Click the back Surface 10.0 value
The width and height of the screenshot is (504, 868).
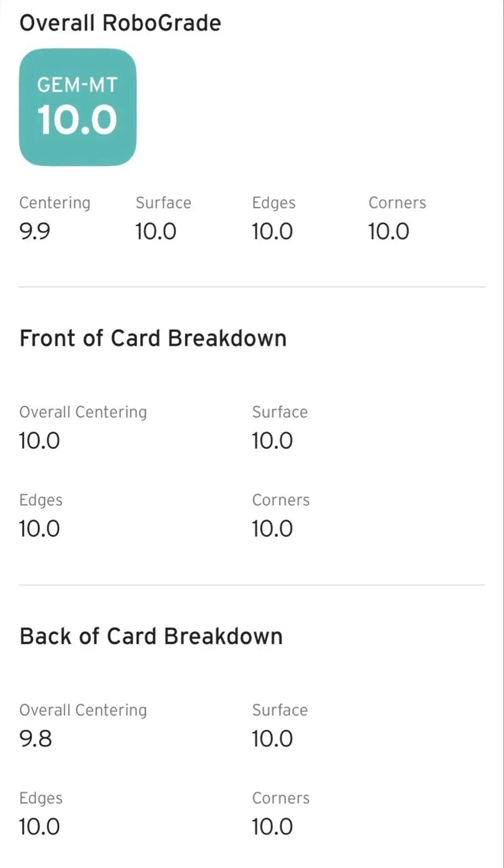click(272, 739)
